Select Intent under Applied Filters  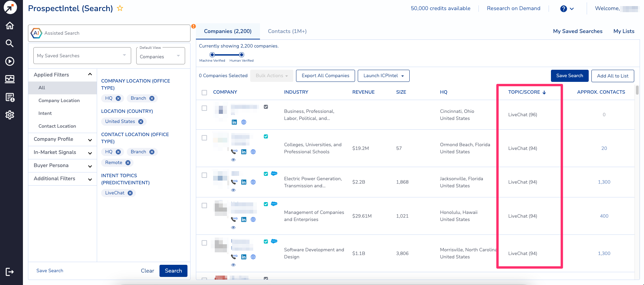pyautogui.click(x=45, y=113)
